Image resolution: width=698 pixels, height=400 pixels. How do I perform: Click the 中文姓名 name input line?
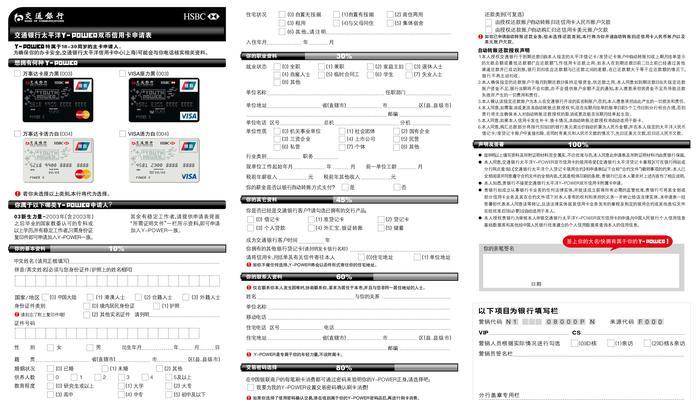tap(145, 261)
